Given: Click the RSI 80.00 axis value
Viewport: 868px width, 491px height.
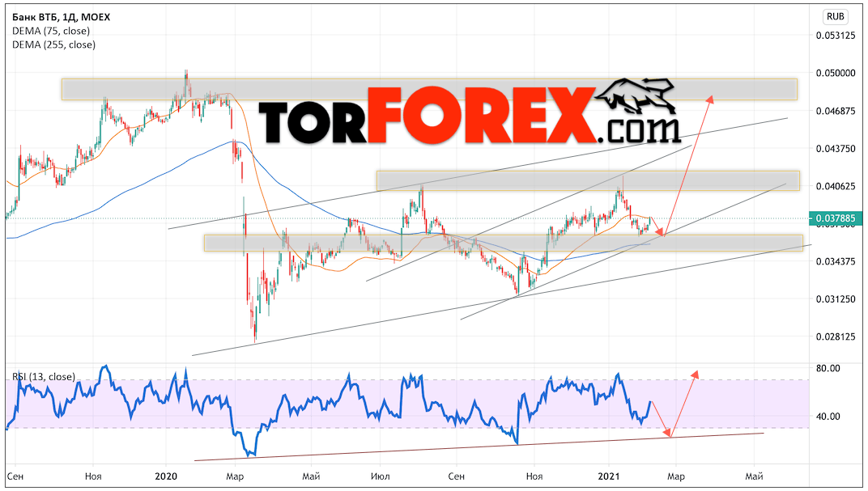Looking at the screenshot, I should (828, 368).
